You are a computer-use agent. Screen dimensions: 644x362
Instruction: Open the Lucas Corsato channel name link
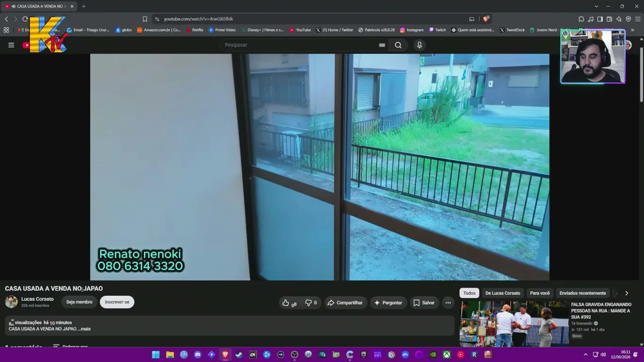click(x=37, y=299)
